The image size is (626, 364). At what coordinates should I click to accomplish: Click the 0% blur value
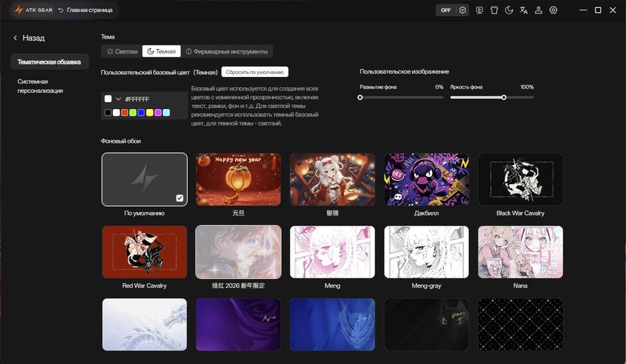click(x=439, y=86)
